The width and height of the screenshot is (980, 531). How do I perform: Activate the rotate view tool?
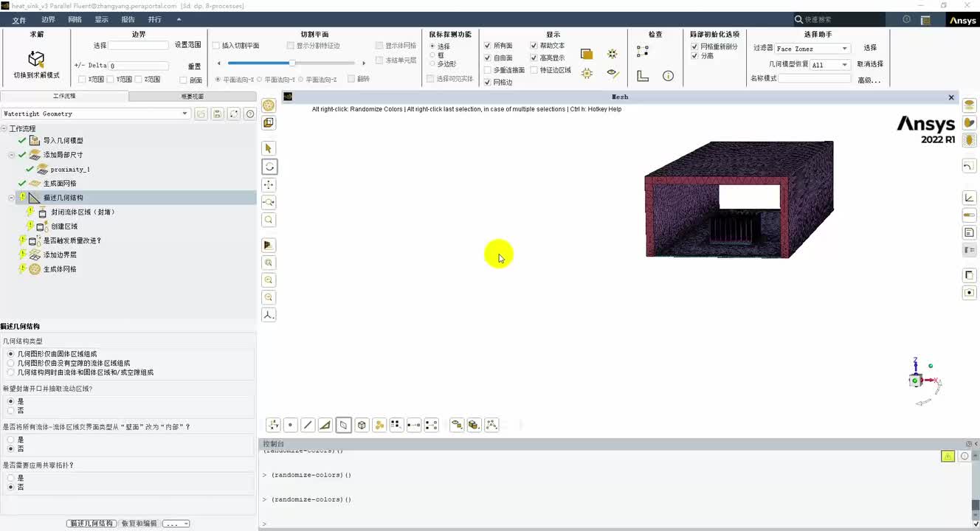269,167
